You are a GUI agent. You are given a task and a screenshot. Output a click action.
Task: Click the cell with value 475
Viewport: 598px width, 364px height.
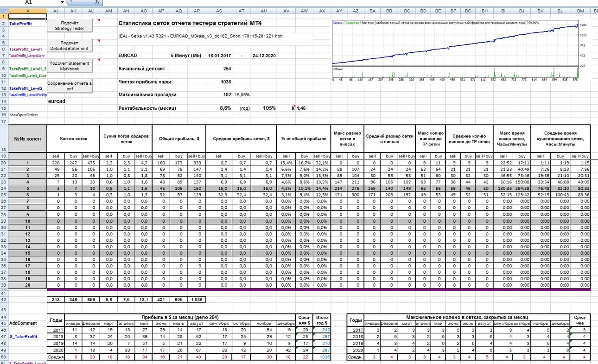coord(91,163)
